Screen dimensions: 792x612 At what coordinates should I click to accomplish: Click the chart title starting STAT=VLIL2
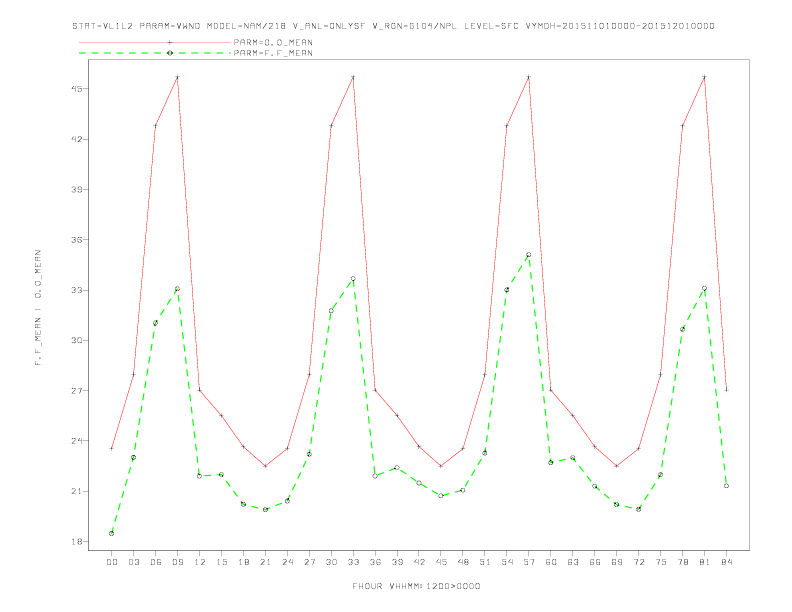pyautogui.click(x=393, y=26)
